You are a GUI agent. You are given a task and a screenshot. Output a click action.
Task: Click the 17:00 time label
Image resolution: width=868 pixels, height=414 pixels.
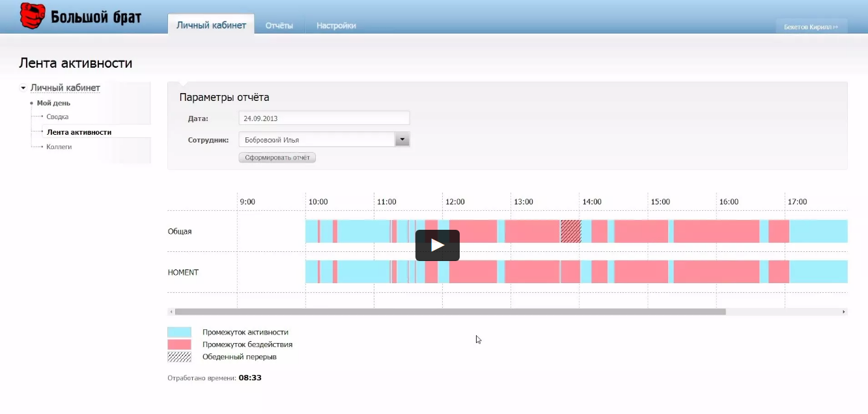point(797,202)
